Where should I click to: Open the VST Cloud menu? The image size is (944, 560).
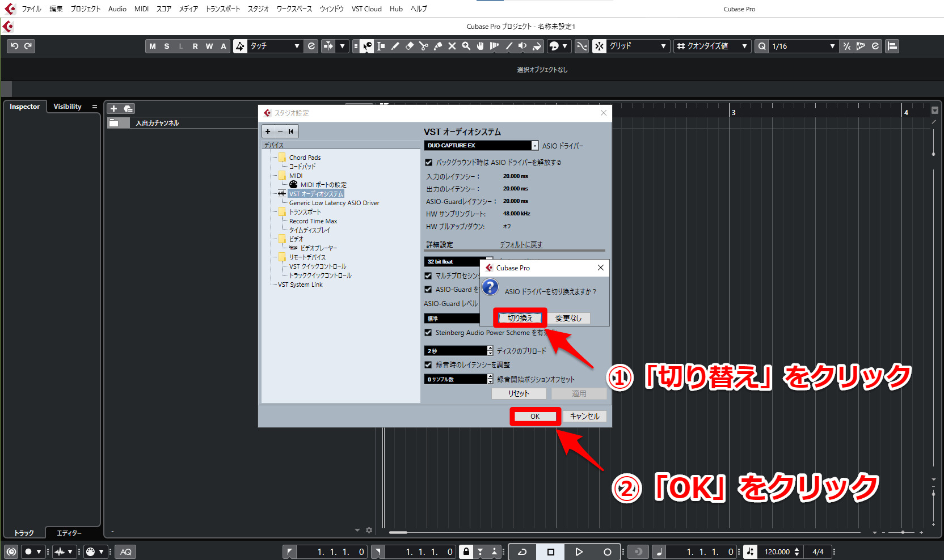366,9
